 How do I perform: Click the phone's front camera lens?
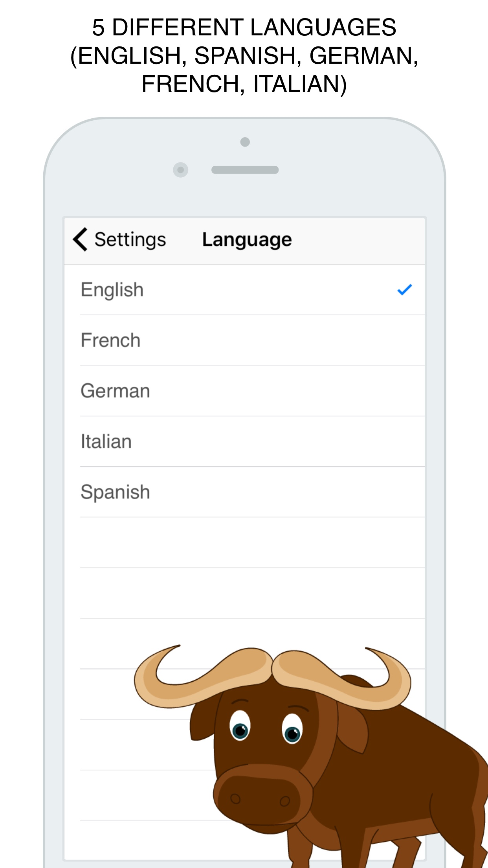point(181,170)
